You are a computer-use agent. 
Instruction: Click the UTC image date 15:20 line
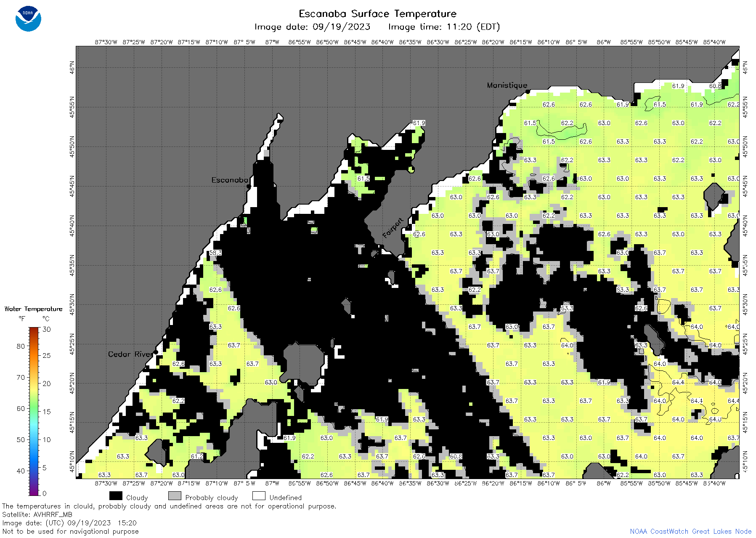[x=69, y=523]
